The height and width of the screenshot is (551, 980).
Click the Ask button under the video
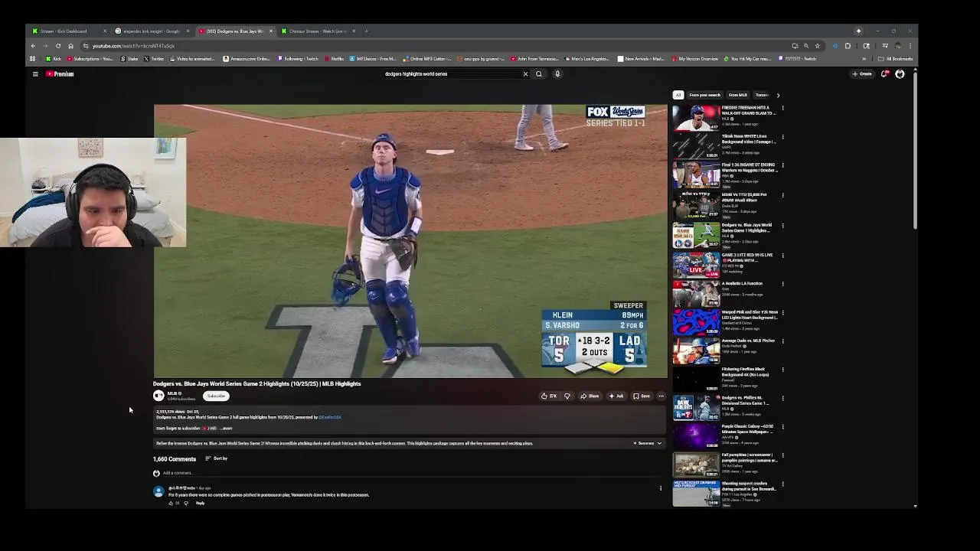(616, 396)
